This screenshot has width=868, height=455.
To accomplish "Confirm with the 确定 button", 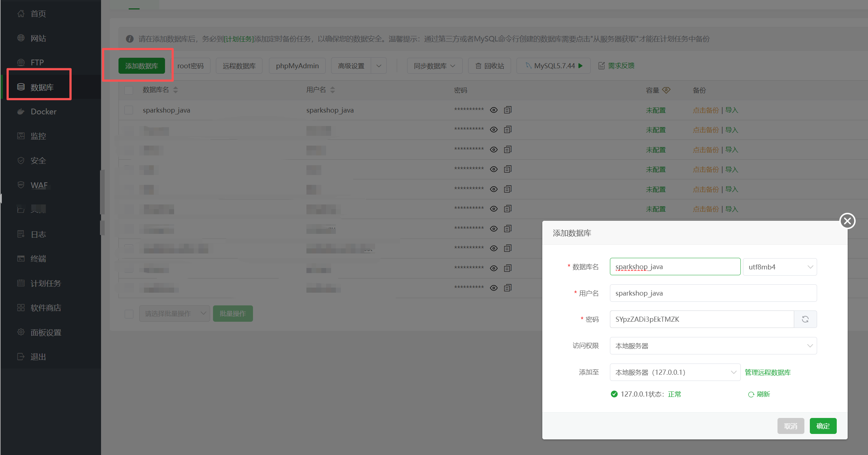I will click(823, 426).
